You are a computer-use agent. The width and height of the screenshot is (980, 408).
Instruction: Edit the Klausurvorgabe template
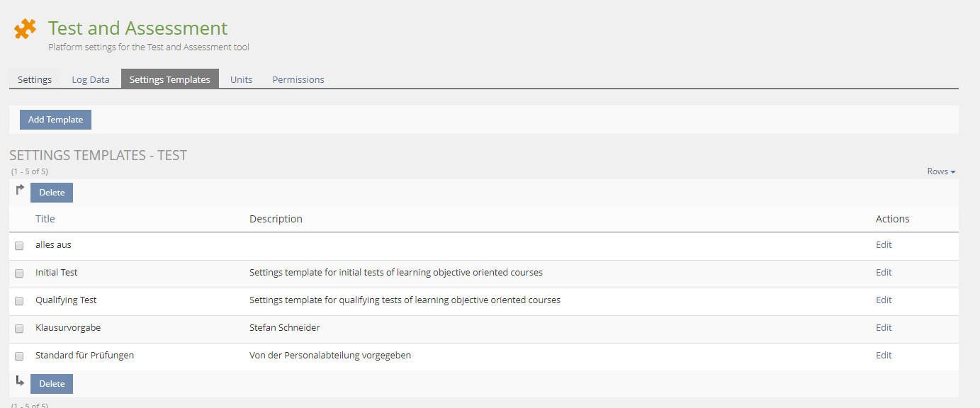point(884,328)
